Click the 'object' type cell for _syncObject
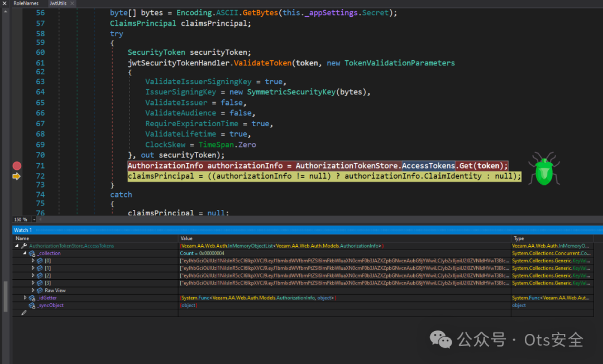The image size is (603, 364). (519, 305)
